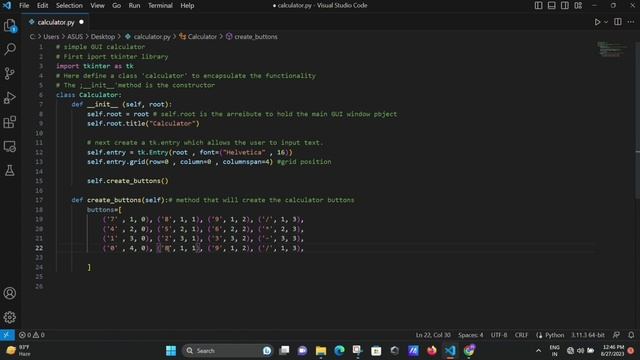This screenshot has height=360, width=640.
Task: Click the minimap code overview
Action: (611, 49)
